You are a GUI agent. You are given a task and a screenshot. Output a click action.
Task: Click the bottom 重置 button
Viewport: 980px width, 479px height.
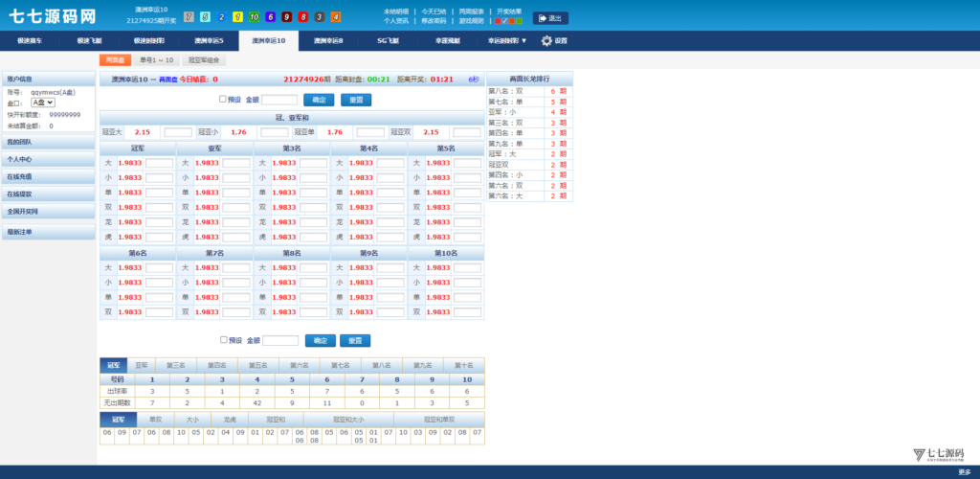click(355, 340)
